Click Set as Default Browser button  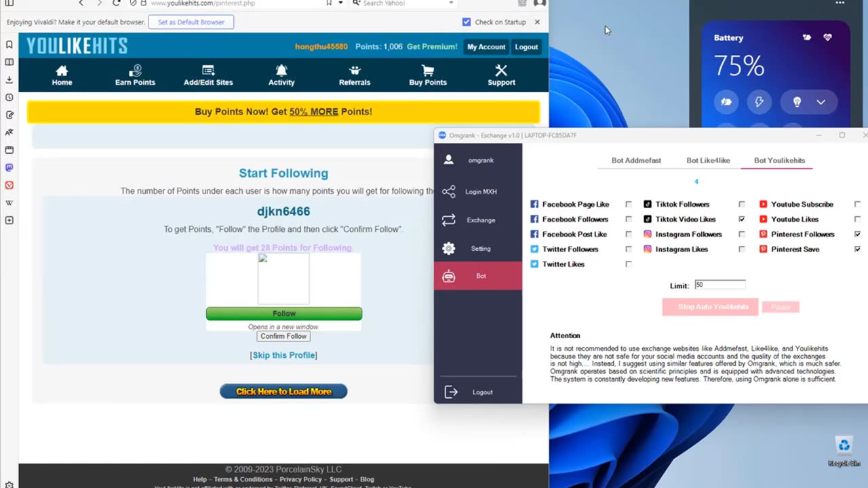[191, 22]
